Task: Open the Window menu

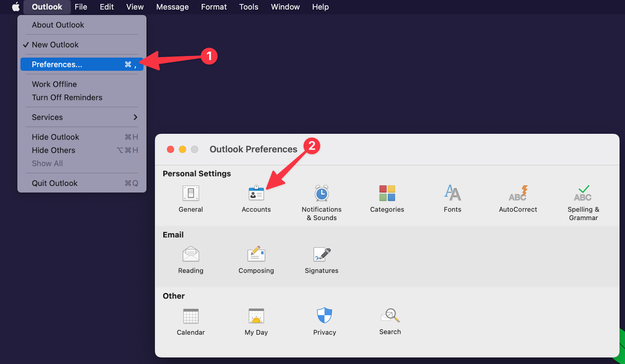Action: [285, 7]
